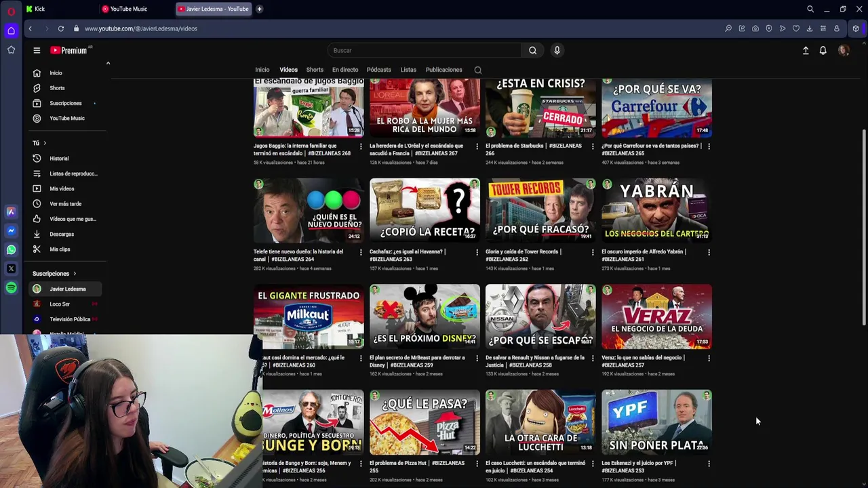The height and width of the screenshot is (488, 868).
Task: Expand the Suscripciones section header
Action: 54,274
